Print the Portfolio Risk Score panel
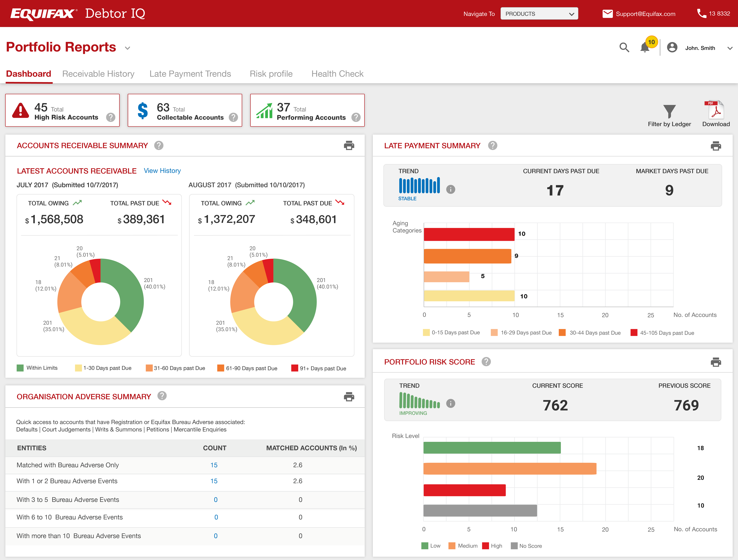Image resolution: width=738 pixels, height=560 pixels. coord(716,362)
